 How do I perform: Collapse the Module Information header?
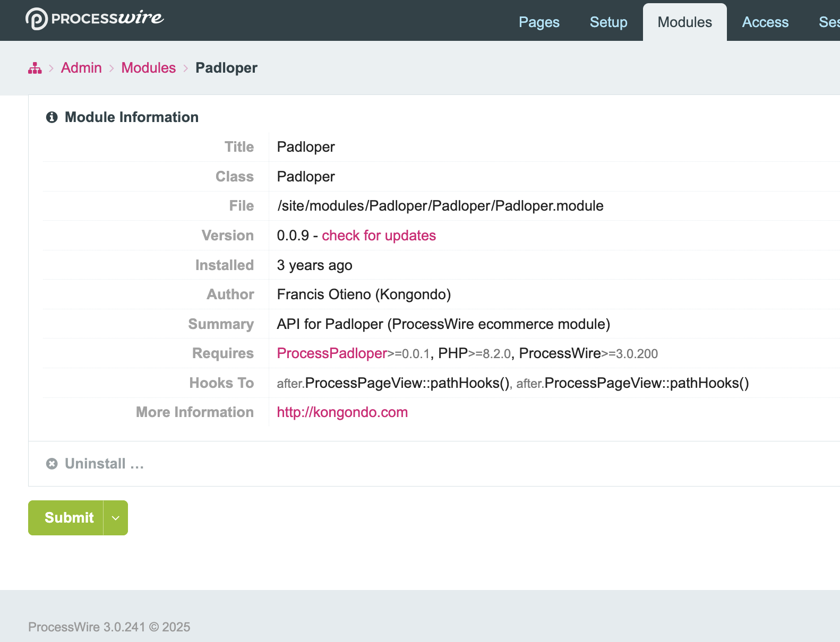131,117
